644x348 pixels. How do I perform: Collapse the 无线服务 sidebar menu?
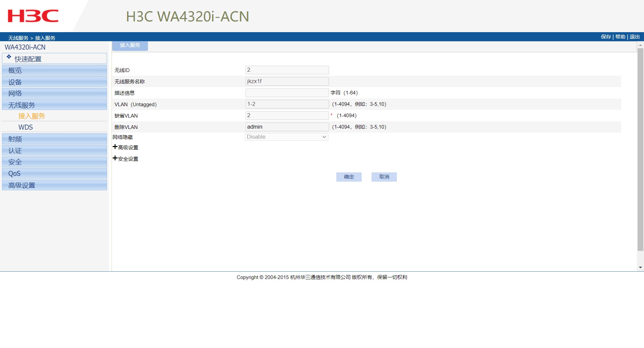(54, 105)
